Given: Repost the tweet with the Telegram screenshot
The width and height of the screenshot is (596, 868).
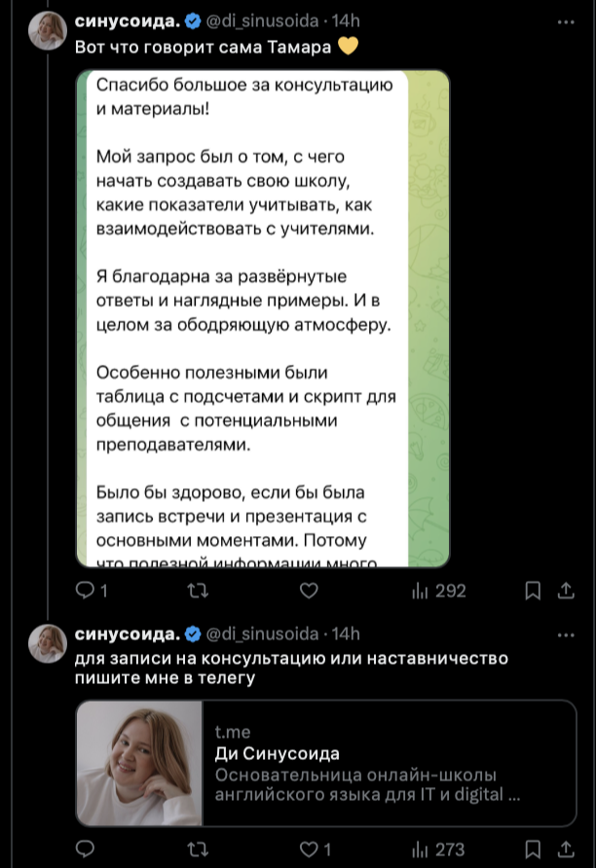Looking at the screenshot, I should (x=198, y=591).
